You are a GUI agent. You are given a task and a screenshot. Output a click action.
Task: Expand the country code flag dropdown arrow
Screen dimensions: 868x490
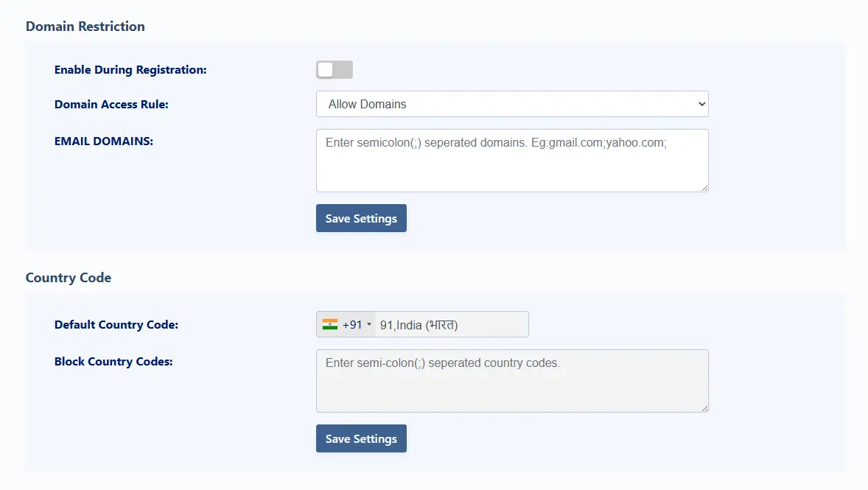[x=370, y=324]
